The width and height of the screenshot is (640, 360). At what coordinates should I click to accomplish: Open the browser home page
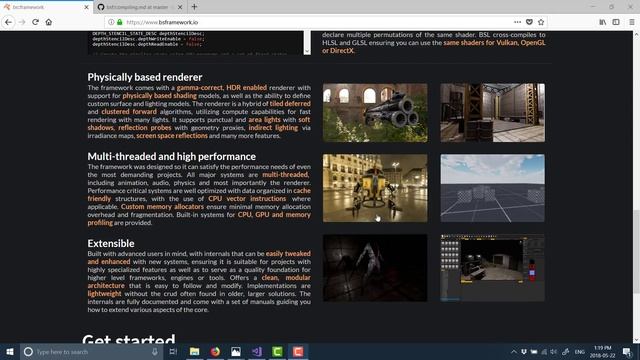(49, 22)
